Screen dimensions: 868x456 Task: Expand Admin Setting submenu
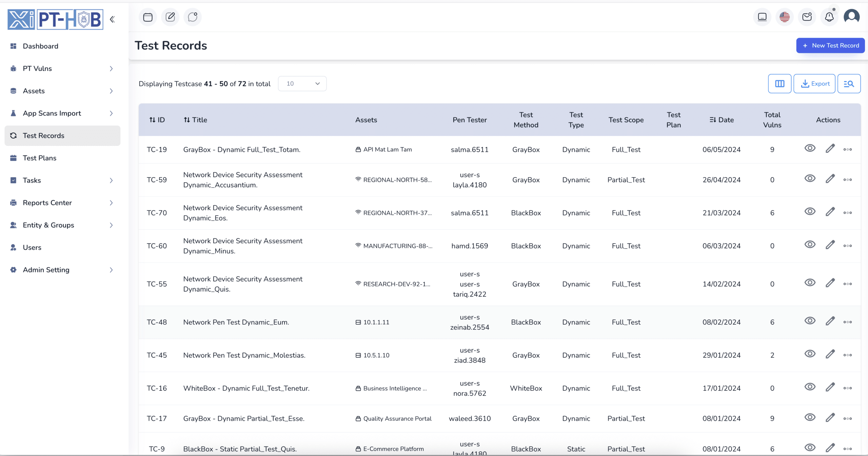[x=62, y=270]
